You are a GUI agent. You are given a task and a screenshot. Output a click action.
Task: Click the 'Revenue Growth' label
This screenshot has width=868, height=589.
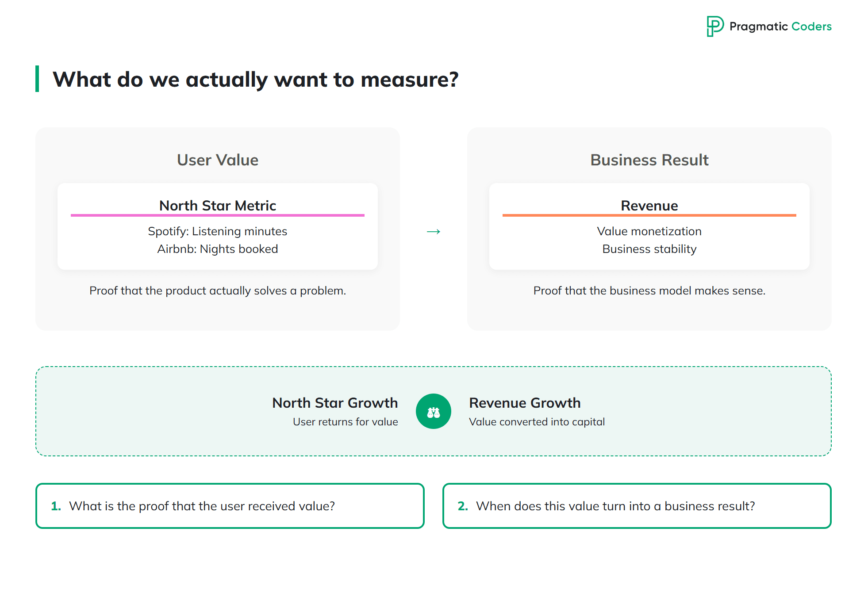[x=525, y=403]
